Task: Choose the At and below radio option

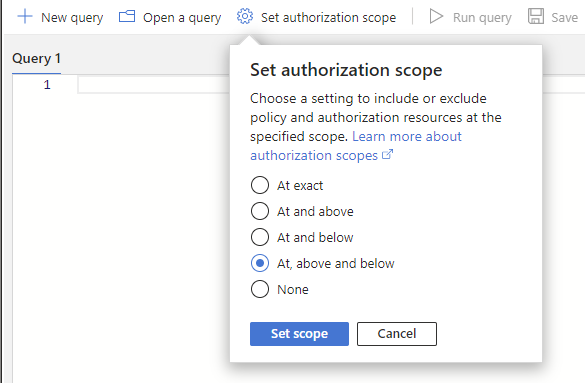Action: pyautogui.click(x=260, y=237)
